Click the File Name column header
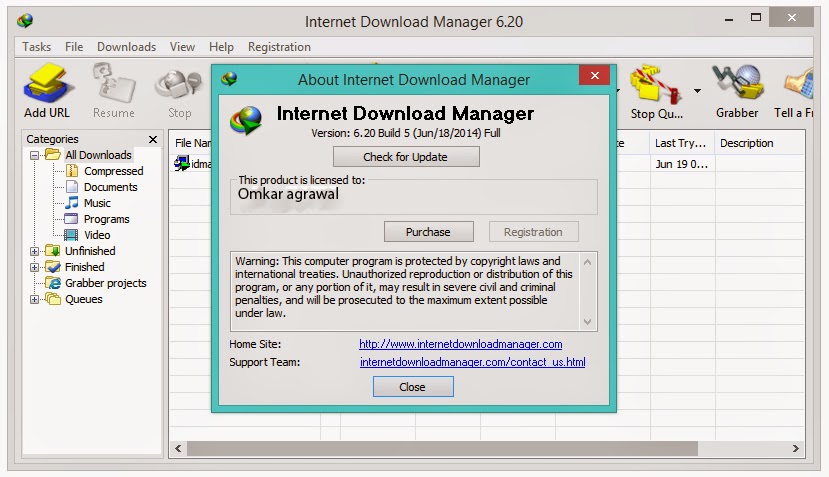 pos(192,143)
